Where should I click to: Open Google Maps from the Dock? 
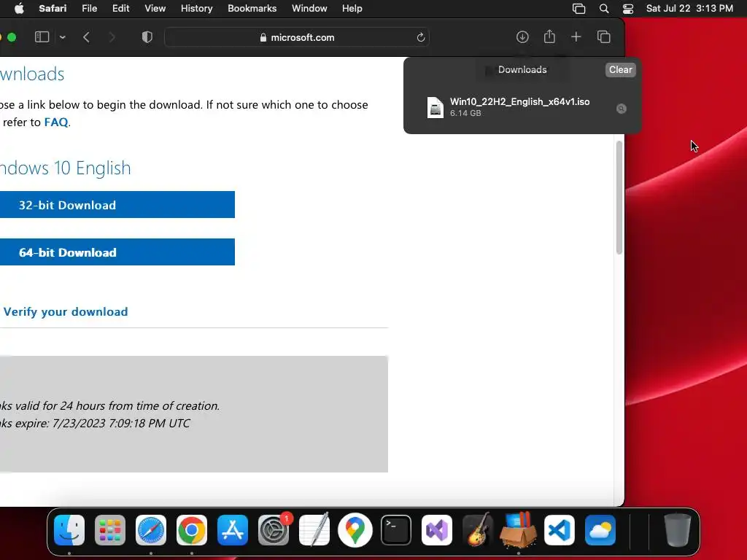355,530
